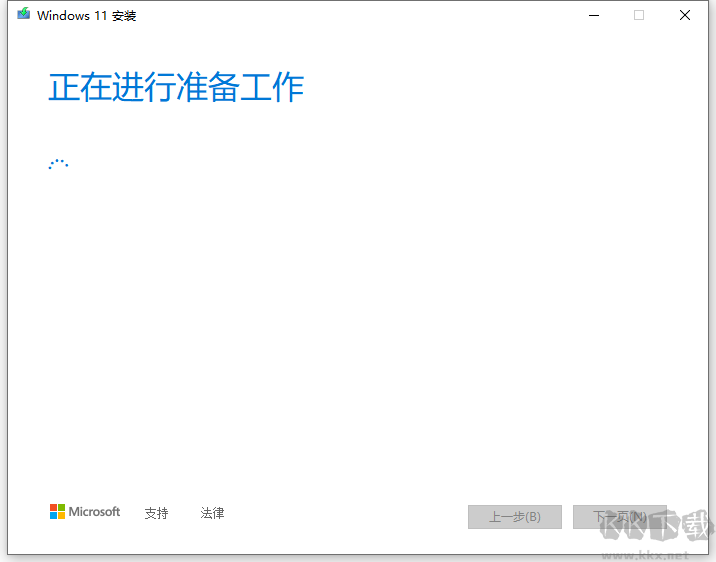This screenshot has height=562, width=716.
Task: Click the Windows 11 setup icon in title bar
Action: click(x=23, y=15)
